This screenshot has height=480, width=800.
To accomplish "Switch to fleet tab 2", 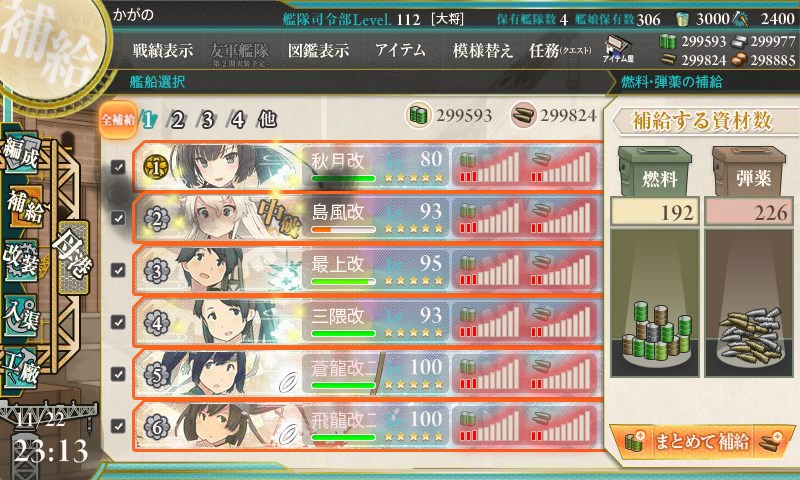I will pyautogui.click(x=177, y=120).
